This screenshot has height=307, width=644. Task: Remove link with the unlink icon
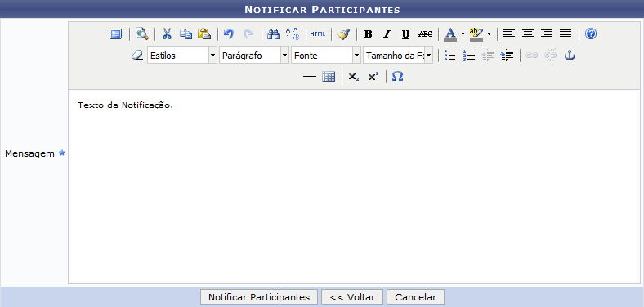(x=551, y=56)
